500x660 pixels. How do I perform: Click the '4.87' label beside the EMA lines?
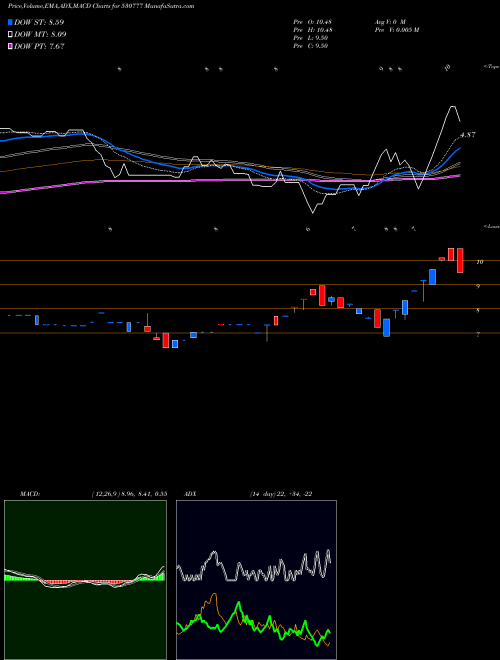coord(468,135)
